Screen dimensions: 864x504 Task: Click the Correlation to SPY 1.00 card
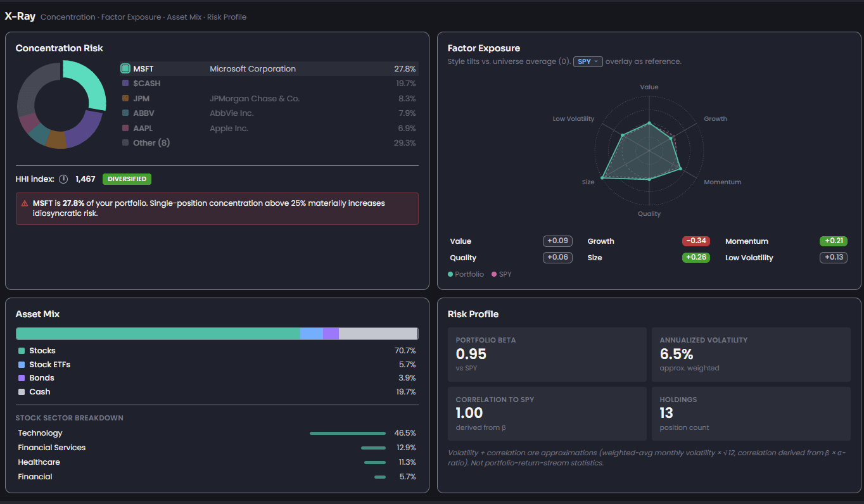pos(547,414)
